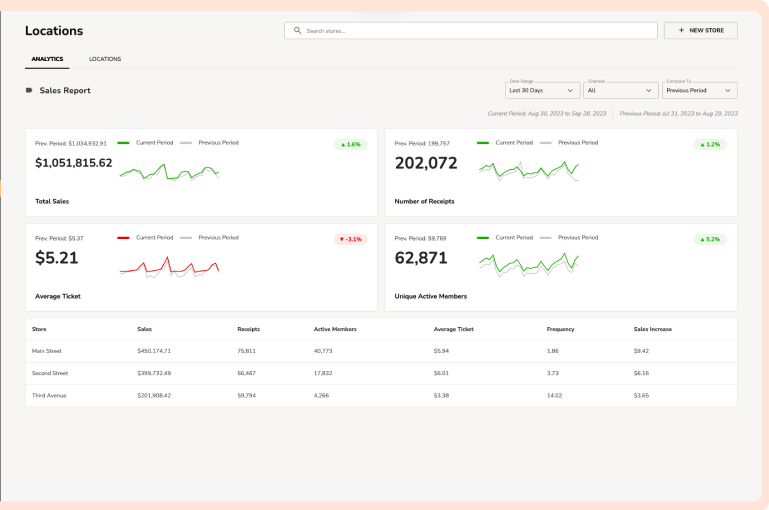
Task: Switch to the Locations tab
Action: 105,59
